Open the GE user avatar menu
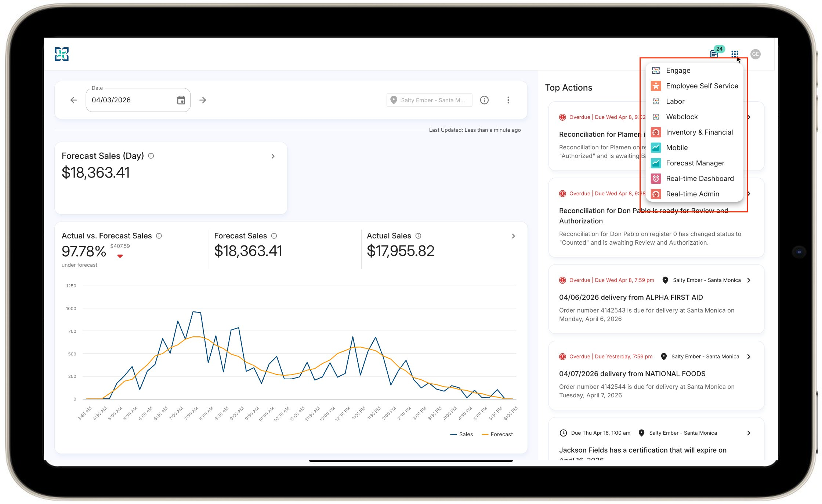The image size is (822, 504). click(x=755, y=54)
